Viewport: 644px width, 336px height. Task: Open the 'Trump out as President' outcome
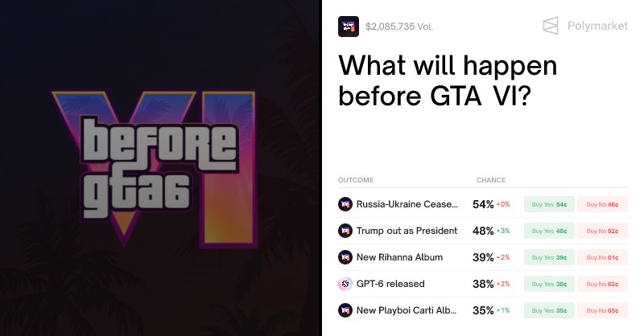(x=407, y=231)
